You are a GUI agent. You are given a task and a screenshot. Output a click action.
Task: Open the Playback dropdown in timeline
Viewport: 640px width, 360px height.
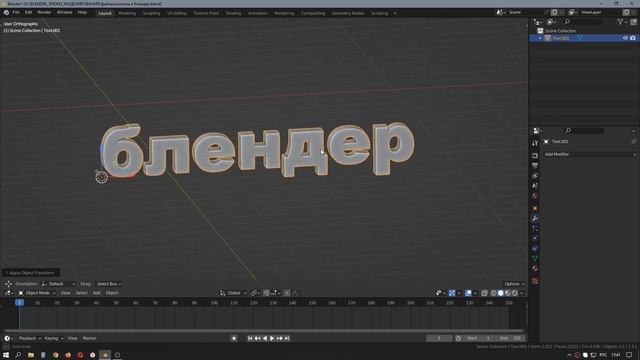coord(29,338)
